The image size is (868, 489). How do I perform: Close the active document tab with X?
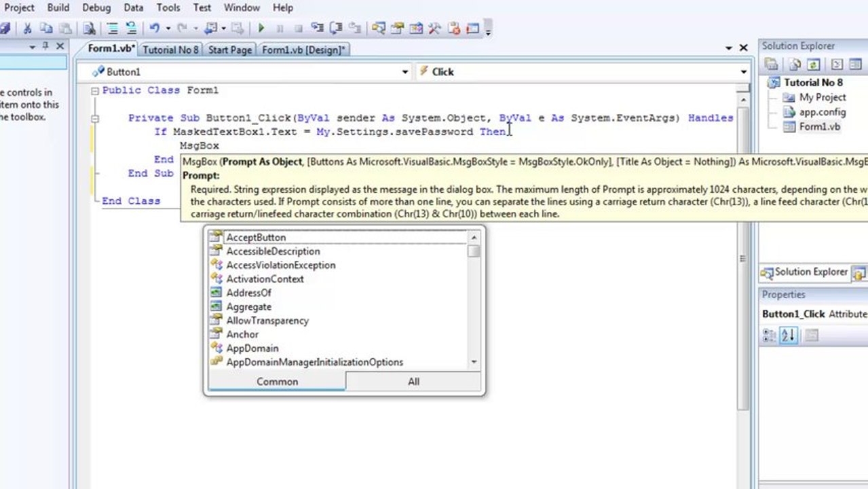tap(744, 48)
